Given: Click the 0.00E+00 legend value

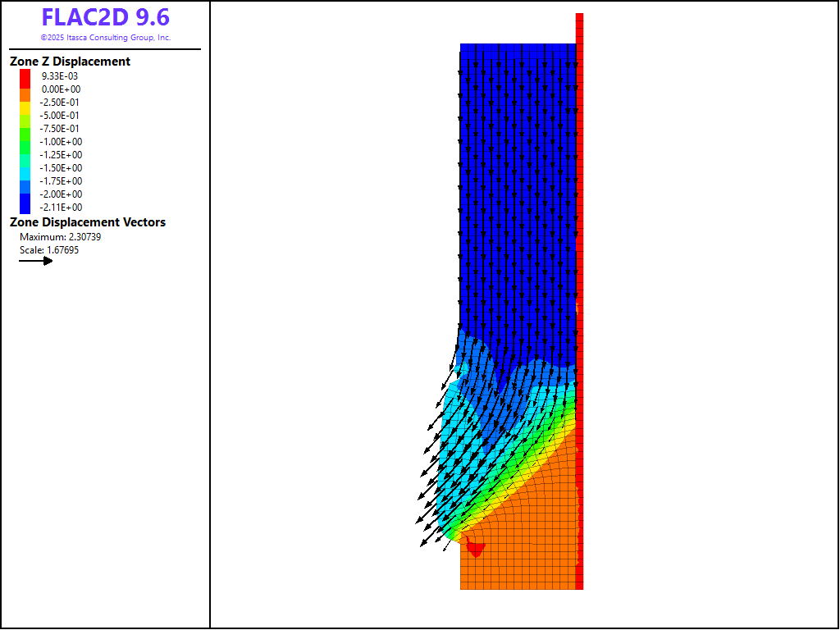Looking at the screenshot, I should click(61, 89).
